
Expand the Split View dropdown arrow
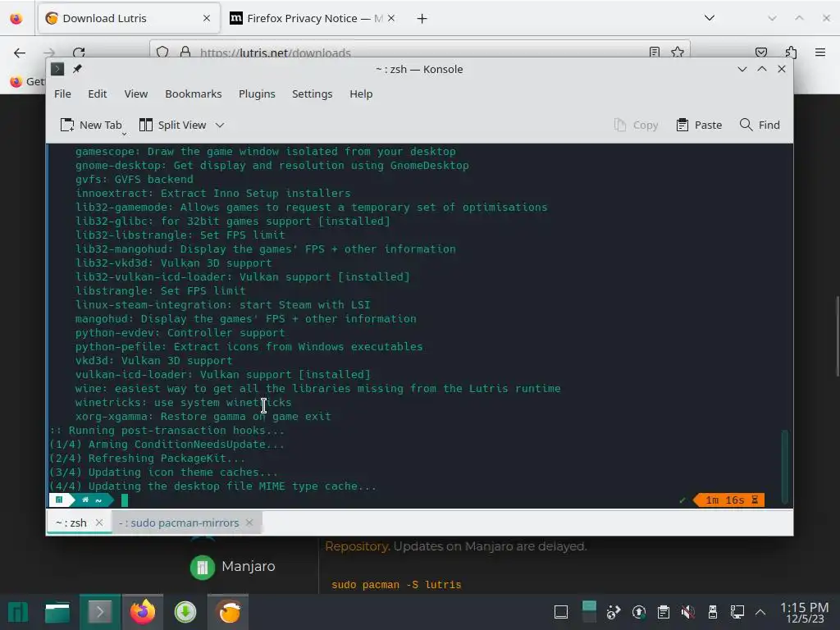[220, 125]
